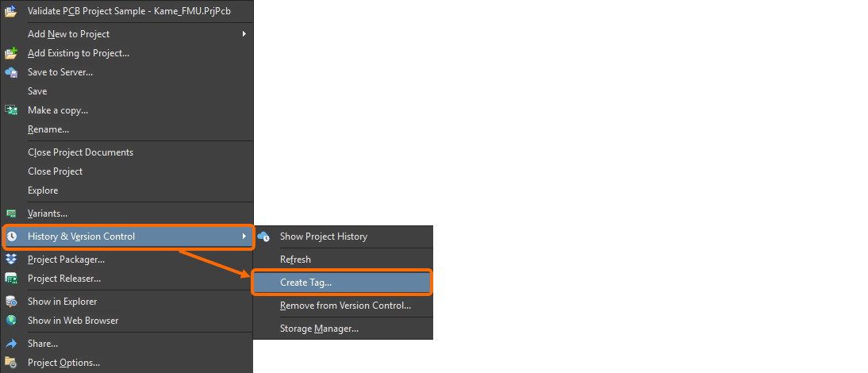Screen dimensions: 868x373
Task: Choose Refresh in the submenu
Action: (x=343, y=259)
